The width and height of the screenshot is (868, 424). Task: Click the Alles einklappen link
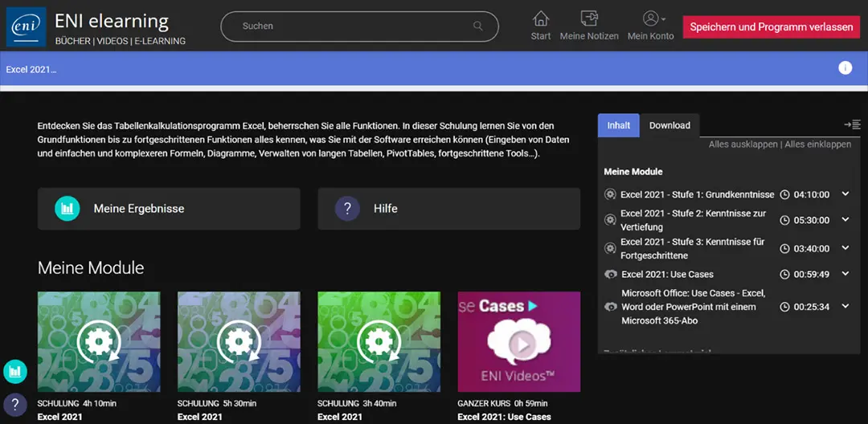tap(817, 145)
